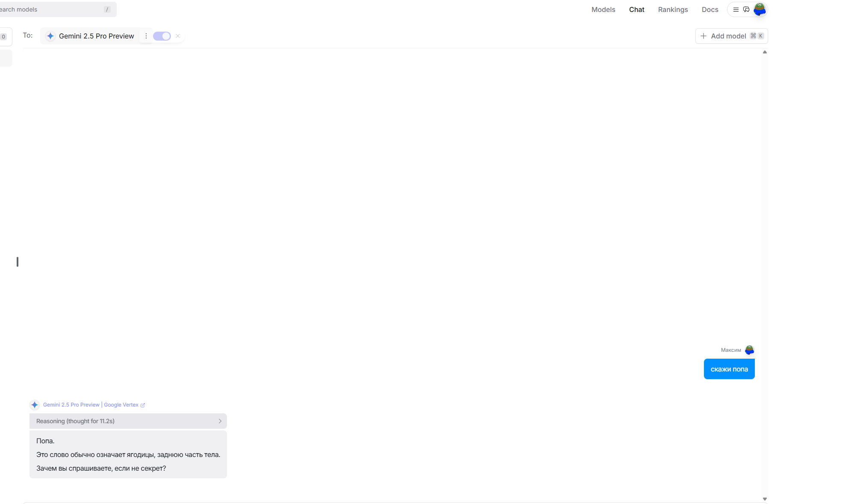The height and width of the screenshot is (504, 848).
Task: Click the chevron on the Reasoning bar
Action: pos(220,421)
